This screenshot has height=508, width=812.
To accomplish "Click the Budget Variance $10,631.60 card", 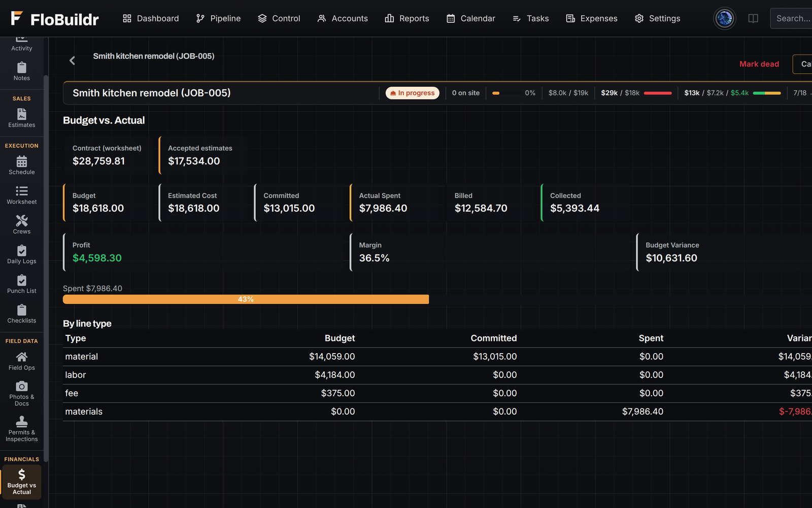I will pos(724,252).
